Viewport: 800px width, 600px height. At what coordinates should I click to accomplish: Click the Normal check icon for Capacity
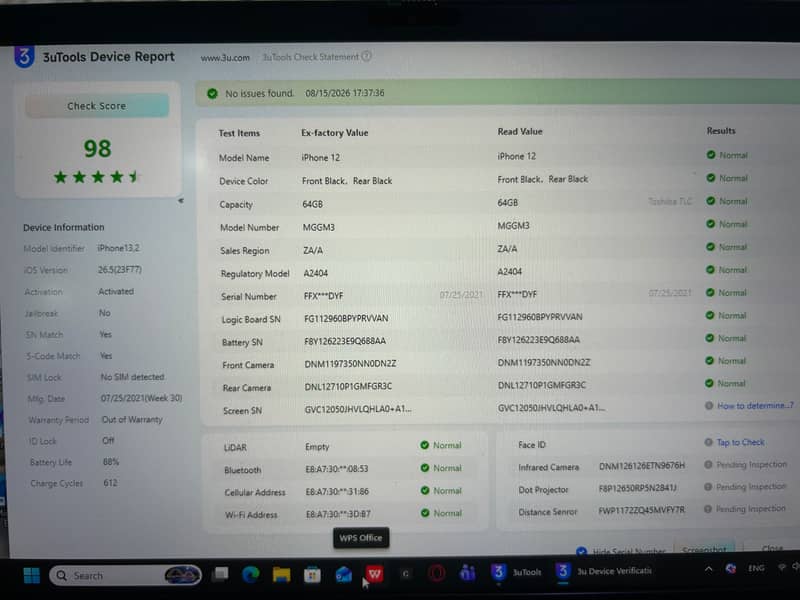click(710, 201)
